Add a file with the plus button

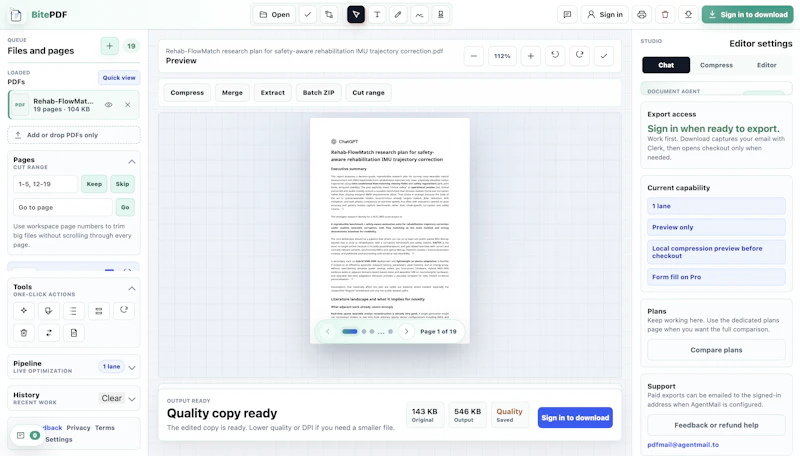pos(109,46)
